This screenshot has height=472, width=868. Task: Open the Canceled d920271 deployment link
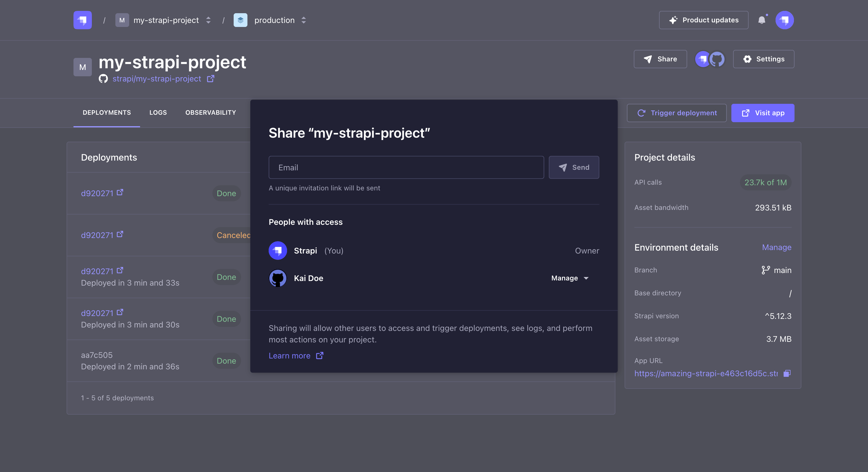click(x=97, y=235)
